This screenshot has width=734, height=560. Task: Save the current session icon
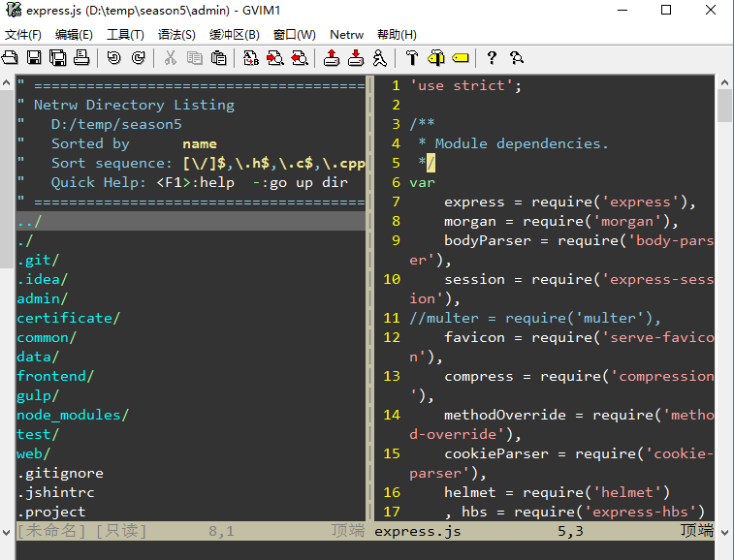(x=356, y=57)
